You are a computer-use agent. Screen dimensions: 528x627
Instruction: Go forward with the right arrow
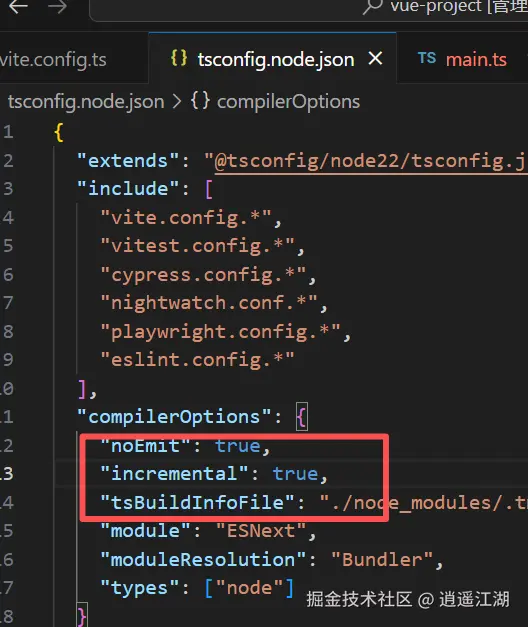[57, 6]
